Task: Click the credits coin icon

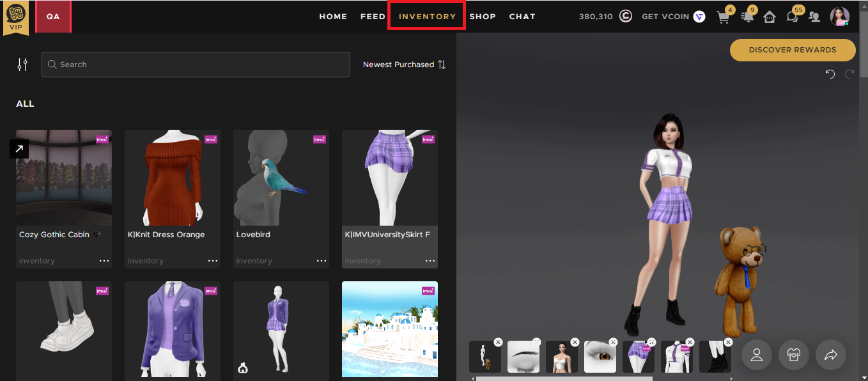Action: (x=626, y=17)
